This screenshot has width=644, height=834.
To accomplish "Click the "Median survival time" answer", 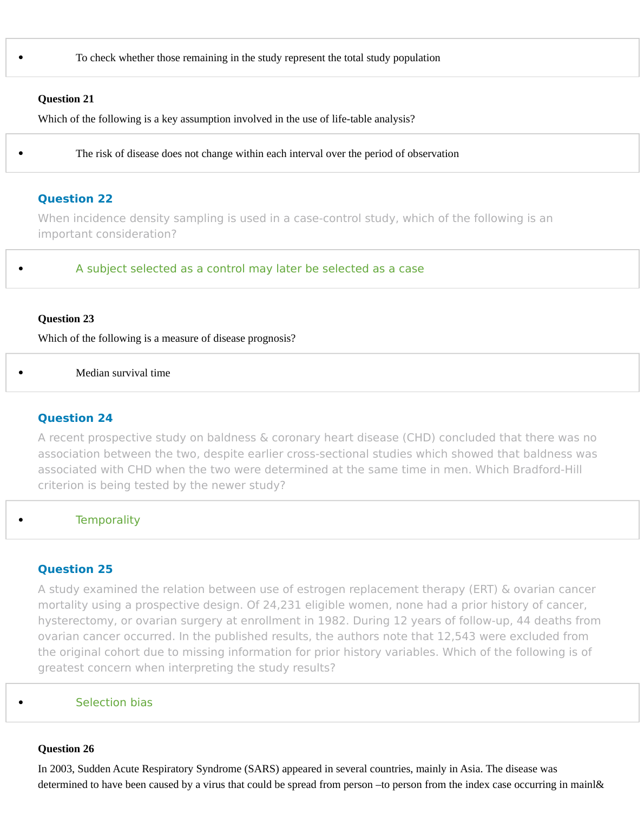I will click(x=123, y=373).
